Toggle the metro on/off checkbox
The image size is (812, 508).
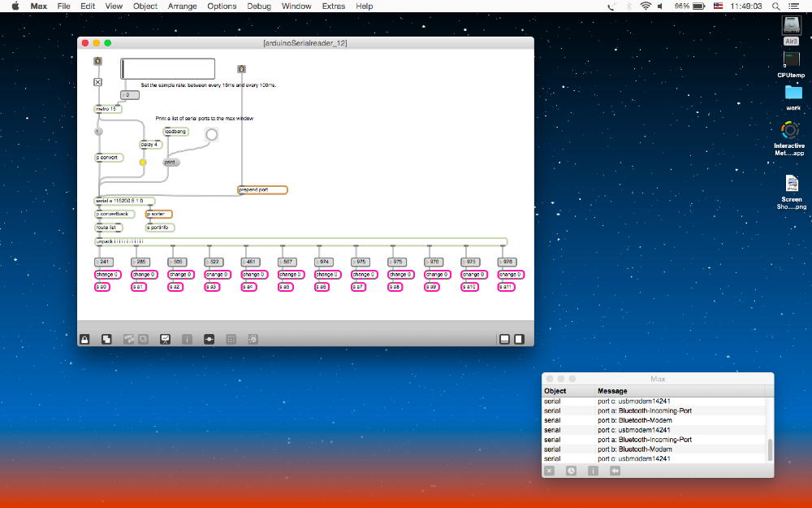(x=97, y=82)
